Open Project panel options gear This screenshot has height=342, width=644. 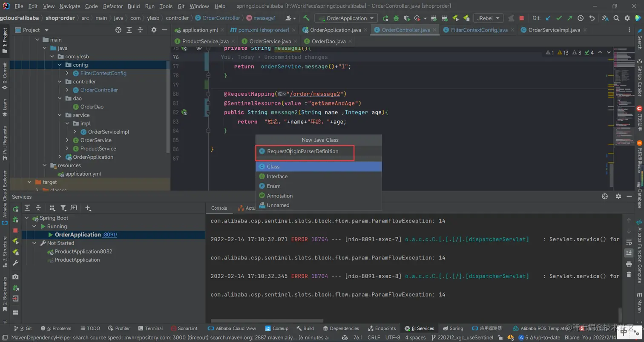154,30
